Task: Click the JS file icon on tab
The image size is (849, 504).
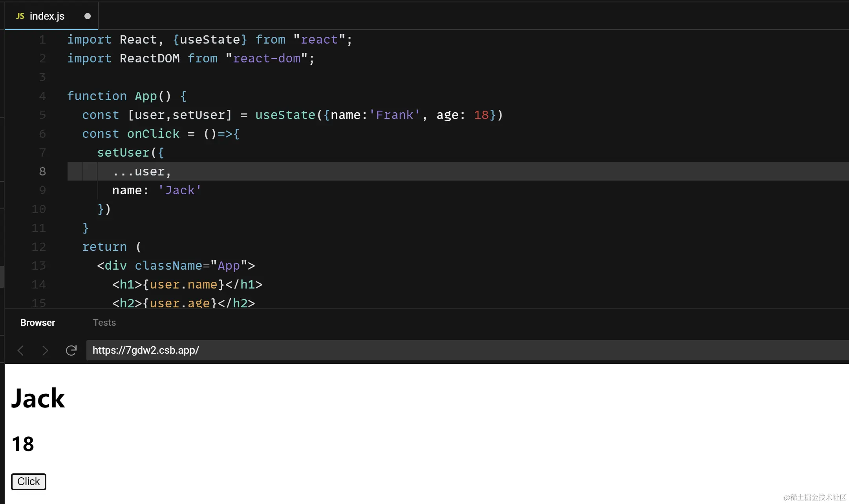Action: (20, 16)
